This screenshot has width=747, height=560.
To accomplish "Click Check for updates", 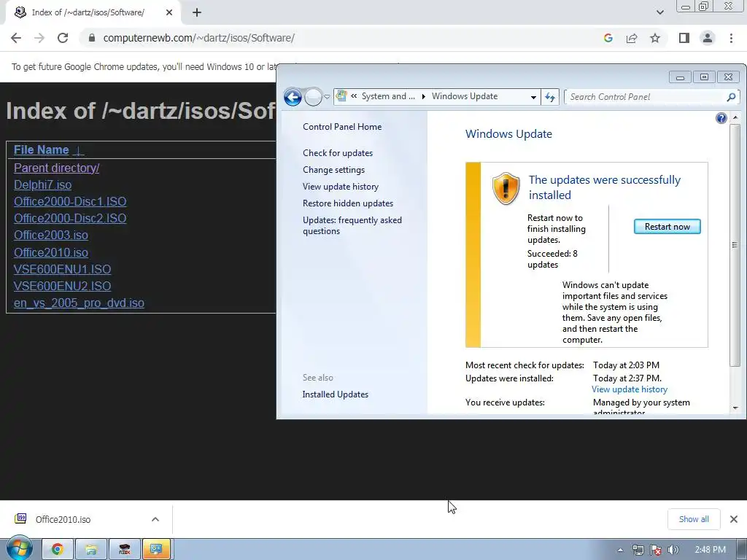I will click(338, 153).
